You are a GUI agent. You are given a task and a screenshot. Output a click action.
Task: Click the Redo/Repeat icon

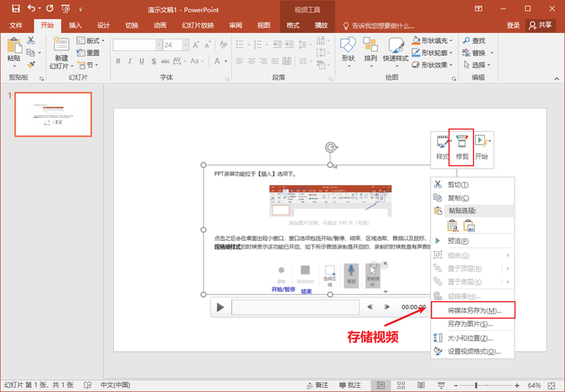49,9
